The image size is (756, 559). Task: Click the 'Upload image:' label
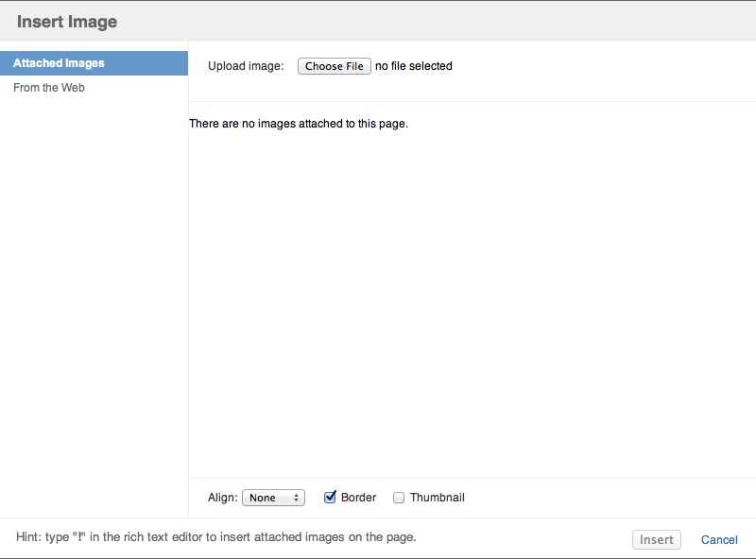tap(246, 66)
